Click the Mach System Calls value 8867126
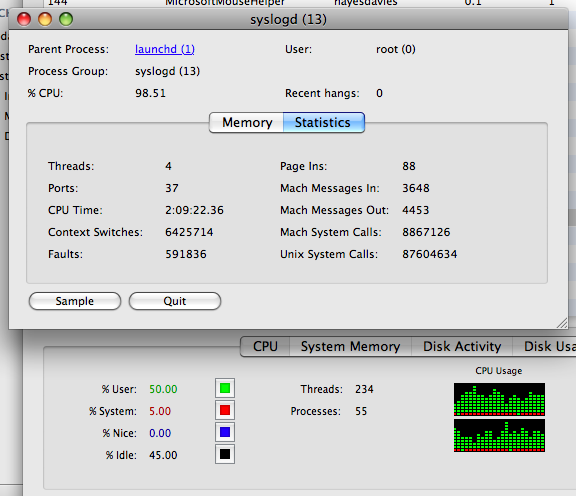 pyautogui.click(x=426, y=232)
